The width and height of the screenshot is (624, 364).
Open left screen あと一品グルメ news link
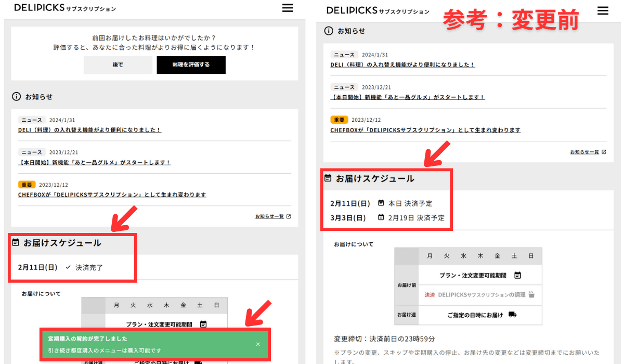[95, 162]
